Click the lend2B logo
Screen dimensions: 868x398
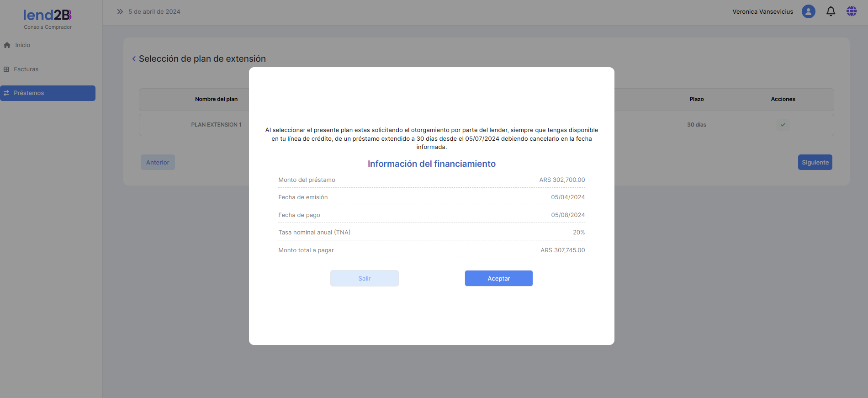point(48,16)
